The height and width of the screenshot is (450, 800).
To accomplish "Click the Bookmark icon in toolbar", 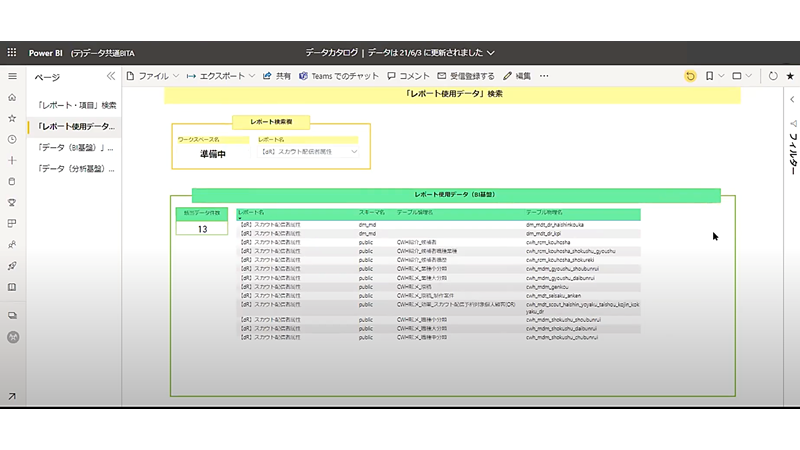I will [x=709, y=76].
